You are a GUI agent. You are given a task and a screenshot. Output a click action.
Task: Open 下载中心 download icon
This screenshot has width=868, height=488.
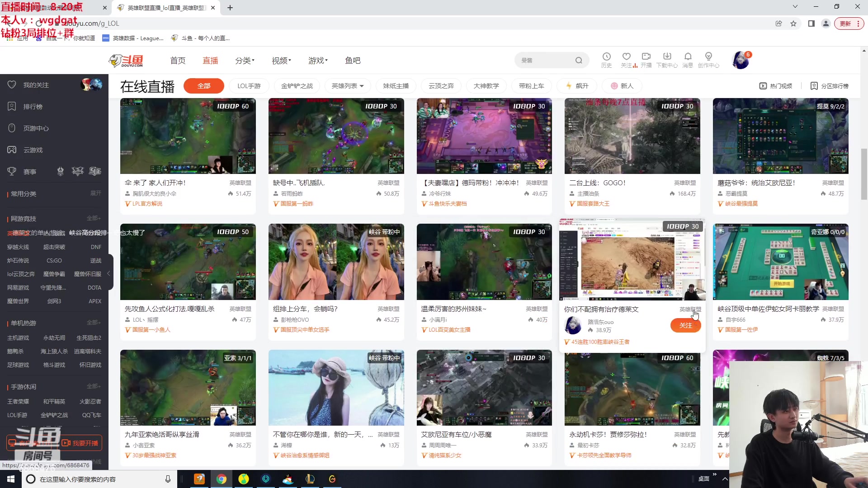667,57
